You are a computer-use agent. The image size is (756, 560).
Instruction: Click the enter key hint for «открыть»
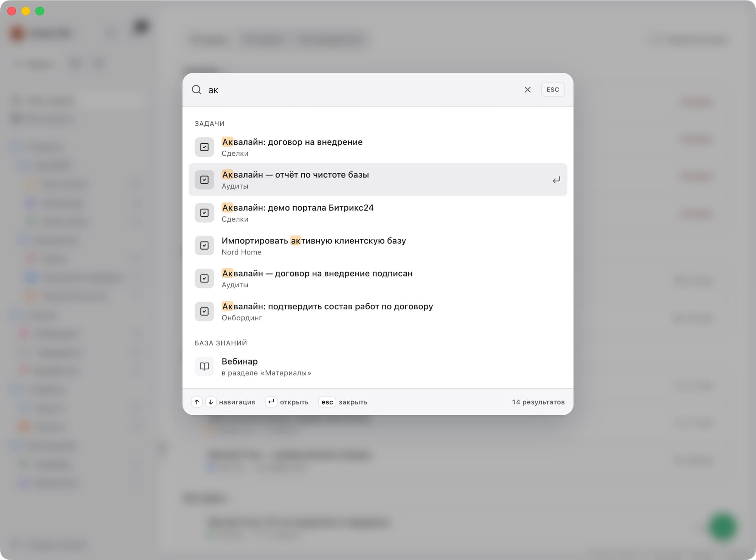271,402
